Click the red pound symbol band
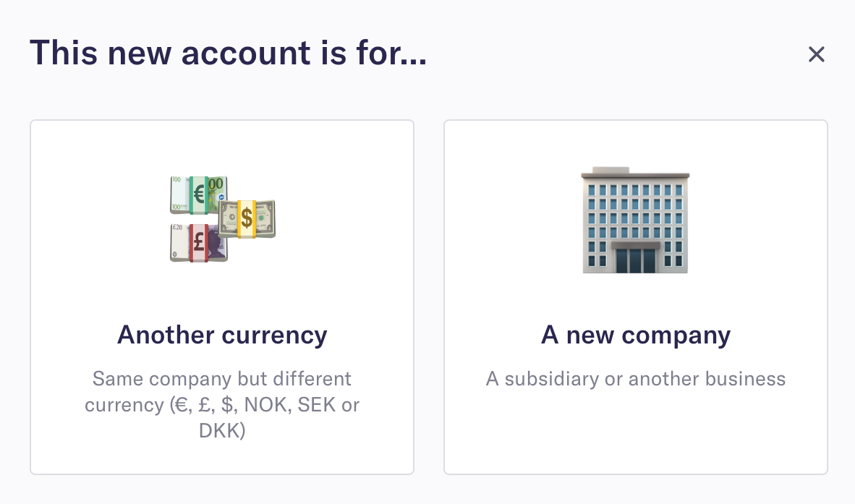The width and height of the screenshot is (855, 504). coord(199,242)
